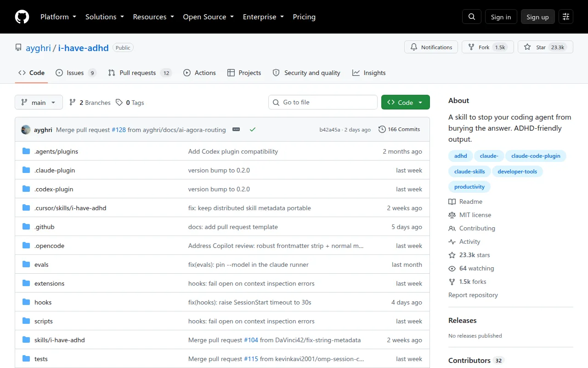Click the folder icon beside .agents/plugins
The image size is (588, 368).
26,151
